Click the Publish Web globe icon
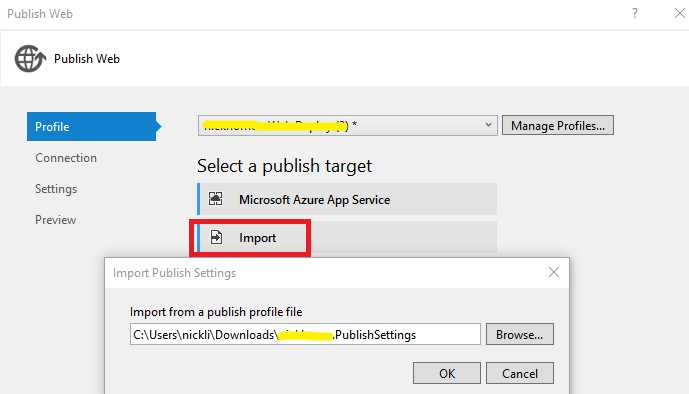Screen dimensions: 689x394 (x=30, y=58)
